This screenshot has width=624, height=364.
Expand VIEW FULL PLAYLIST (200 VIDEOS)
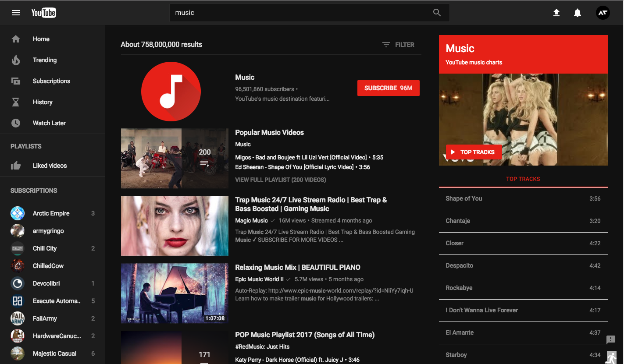pyautogui.click(x=281, y=180)
